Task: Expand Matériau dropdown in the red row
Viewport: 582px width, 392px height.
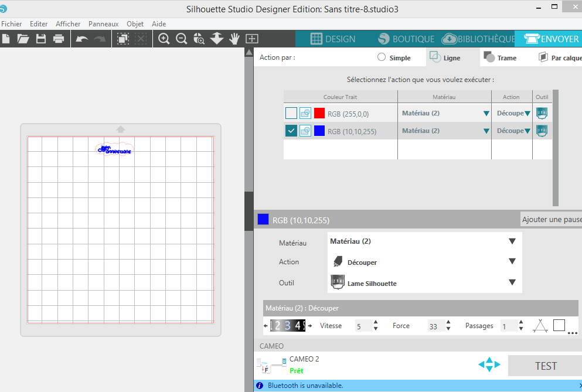Action: [x=486, y=114]
